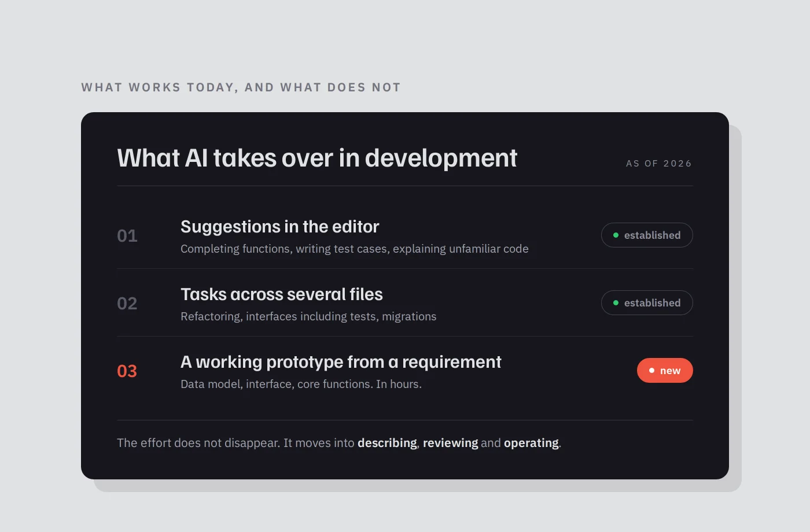Click the 'AS OF 2026' label
The width and height of the screenshot is (810, 532).
[x=659, y=164]
